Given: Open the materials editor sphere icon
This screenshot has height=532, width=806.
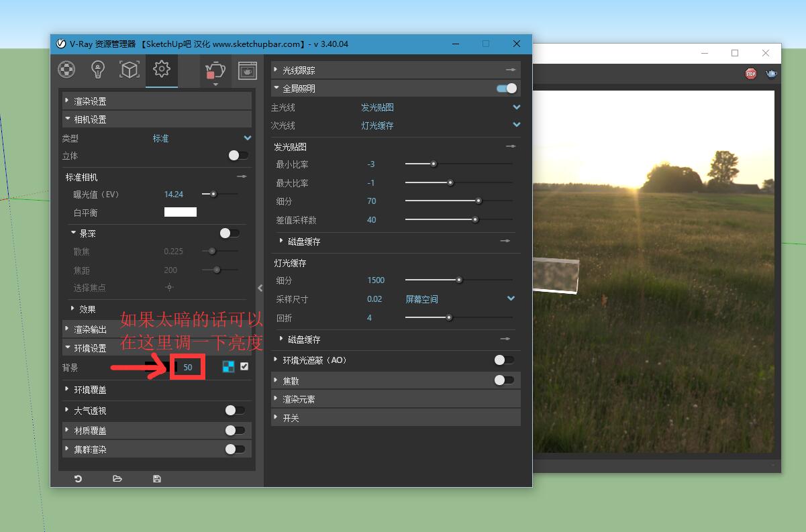Looking at the screenshot, I should tap(66, 69).
